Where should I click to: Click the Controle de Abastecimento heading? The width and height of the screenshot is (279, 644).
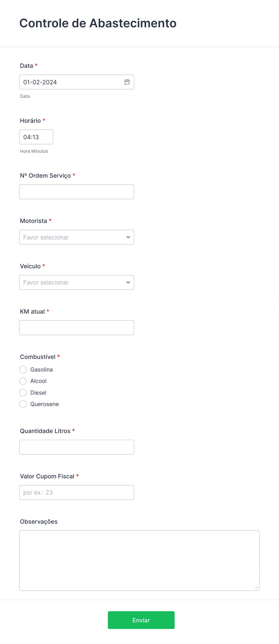[x=98, y=23]
